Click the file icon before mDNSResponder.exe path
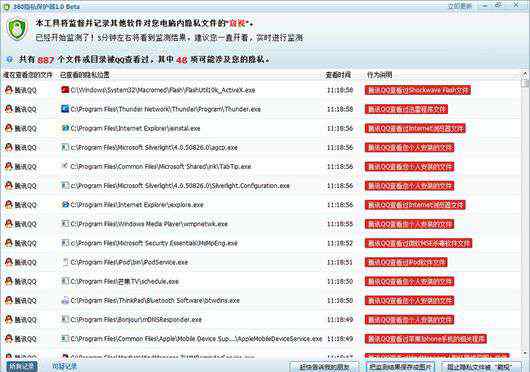Screen dimensions: 530x372 point(65,319)
